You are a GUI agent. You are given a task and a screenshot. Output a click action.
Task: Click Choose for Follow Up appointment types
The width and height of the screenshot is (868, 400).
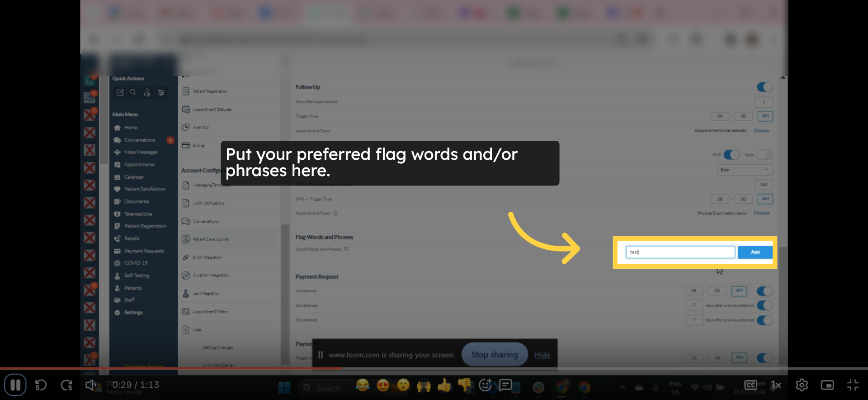pos(761,131)
